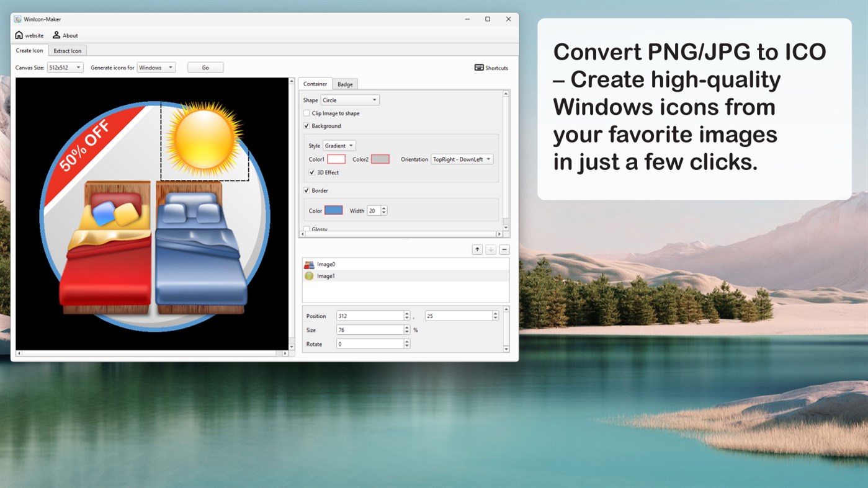
Task: Edit the Rotate value field
Action: click(x=369, y=344)
